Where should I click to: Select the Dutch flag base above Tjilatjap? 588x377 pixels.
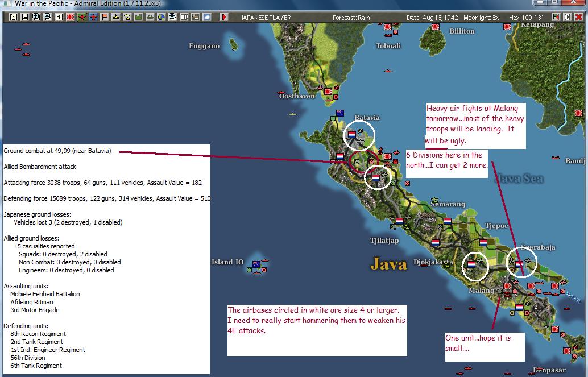coord(400,221)
